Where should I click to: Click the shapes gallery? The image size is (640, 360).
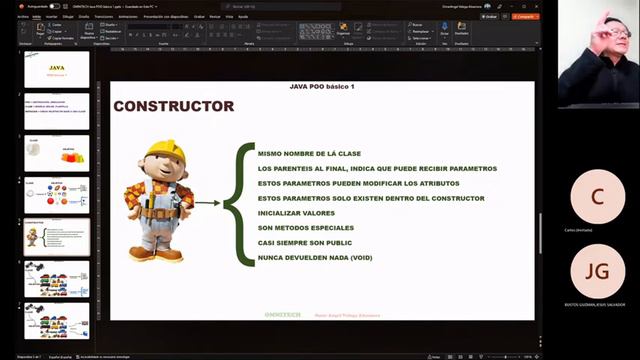tap(316, 31)
